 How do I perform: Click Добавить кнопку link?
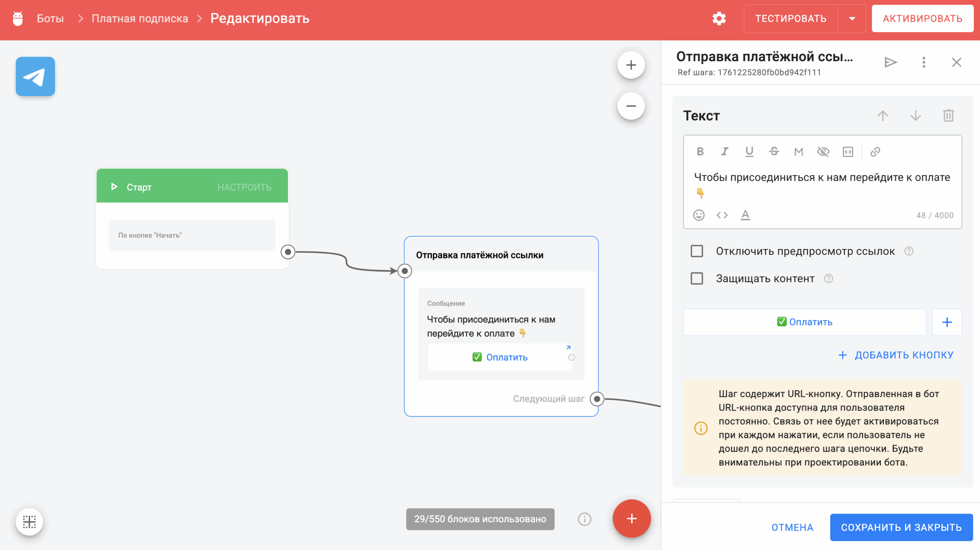coord(896,355)
